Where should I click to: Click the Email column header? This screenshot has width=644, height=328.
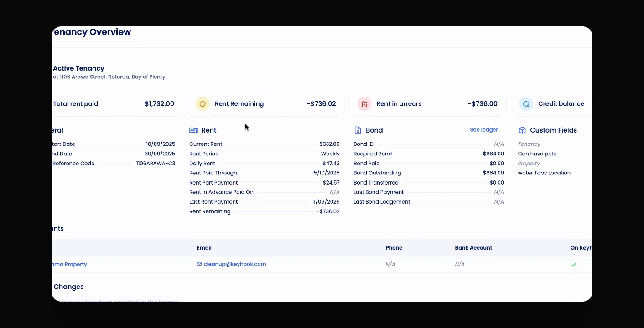(x=204, y=248)
